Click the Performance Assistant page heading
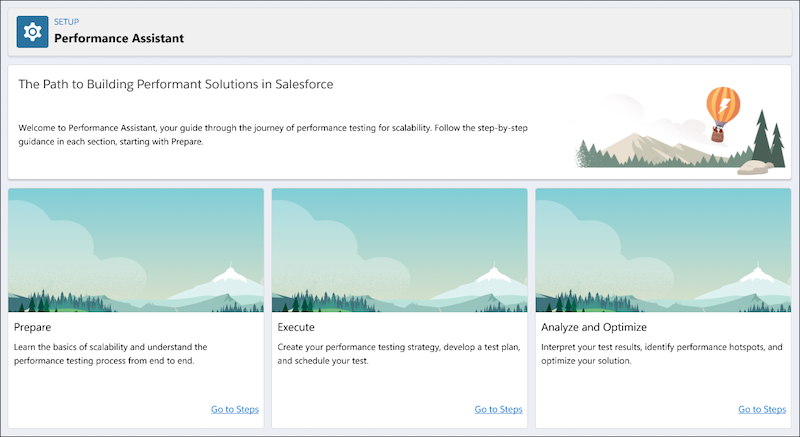 (119, 39)
